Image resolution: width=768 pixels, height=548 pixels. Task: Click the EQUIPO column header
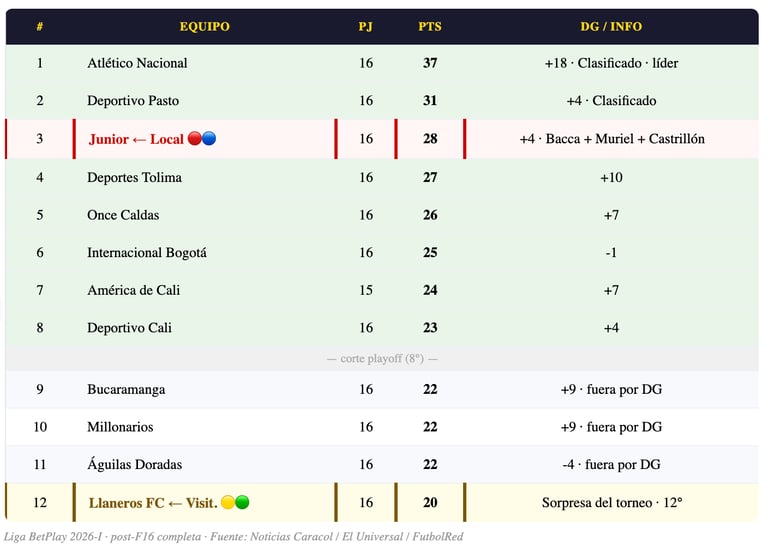click(x=204, y=27)
